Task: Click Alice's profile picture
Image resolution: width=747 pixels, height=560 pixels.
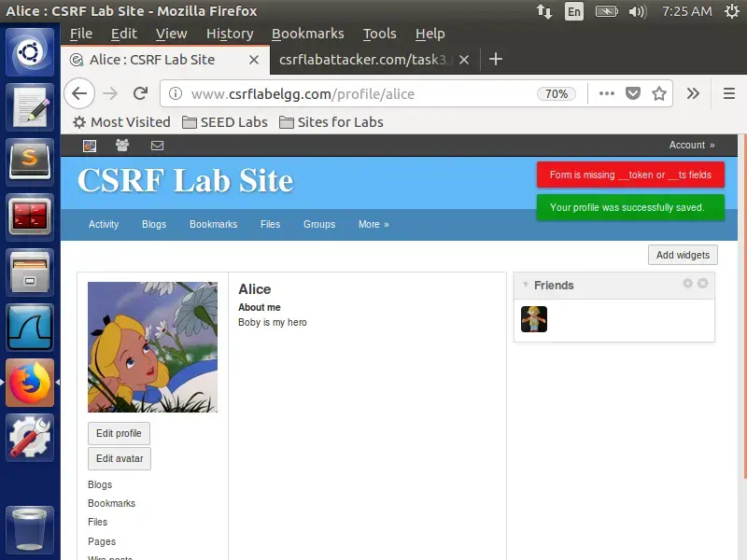Action: pos(152,347)
